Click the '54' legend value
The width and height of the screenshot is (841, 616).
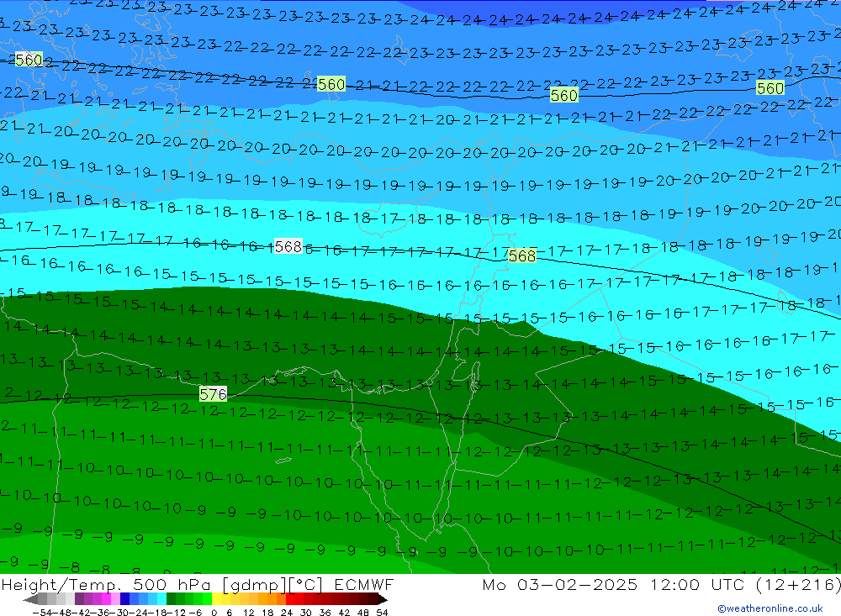[382, 613]
